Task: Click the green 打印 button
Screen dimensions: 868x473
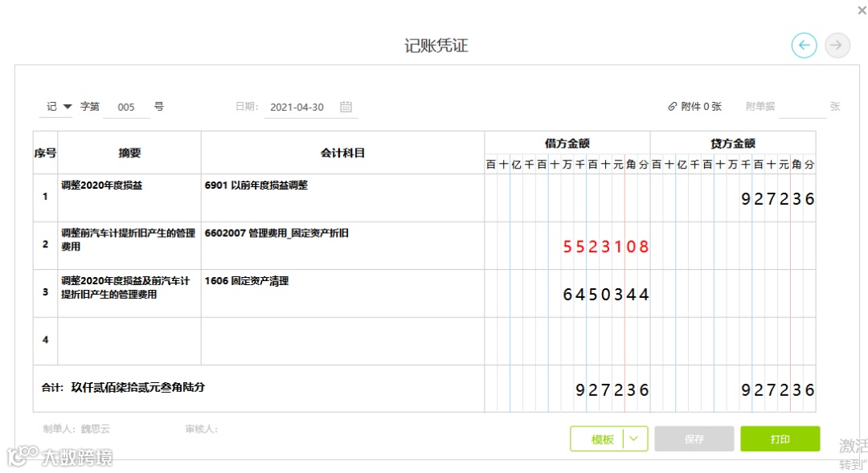Action: coord(780,438)
